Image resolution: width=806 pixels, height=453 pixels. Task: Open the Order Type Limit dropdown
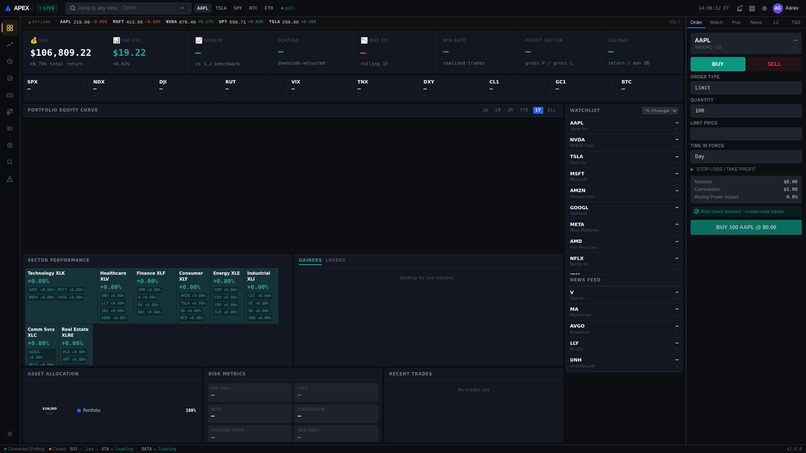click(x=746, y=87)
